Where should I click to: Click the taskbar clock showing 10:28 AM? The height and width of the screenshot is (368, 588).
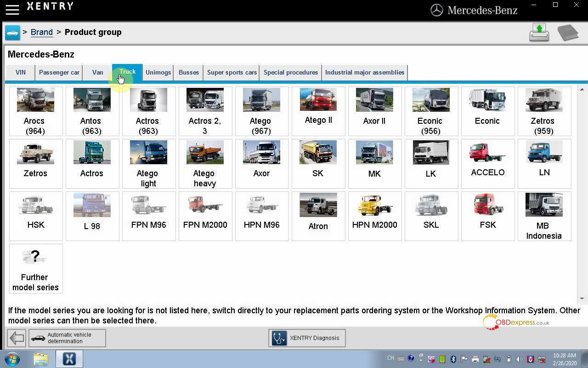pyautogui.click(x=565, y=359)
